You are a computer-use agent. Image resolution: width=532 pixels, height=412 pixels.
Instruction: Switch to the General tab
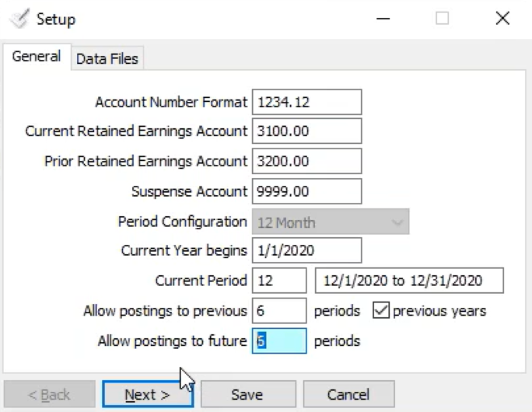pyautogui.click(x=37, y=57)
